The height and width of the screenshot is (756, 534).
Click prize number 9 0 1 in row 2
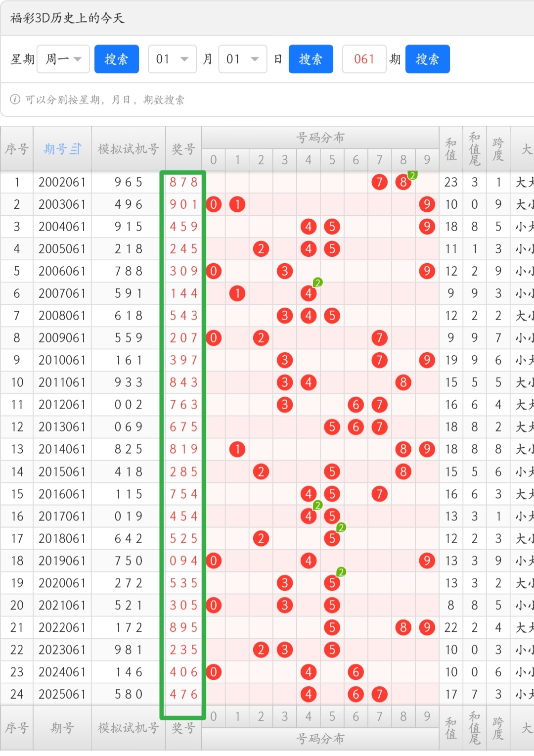coord(183,204)
